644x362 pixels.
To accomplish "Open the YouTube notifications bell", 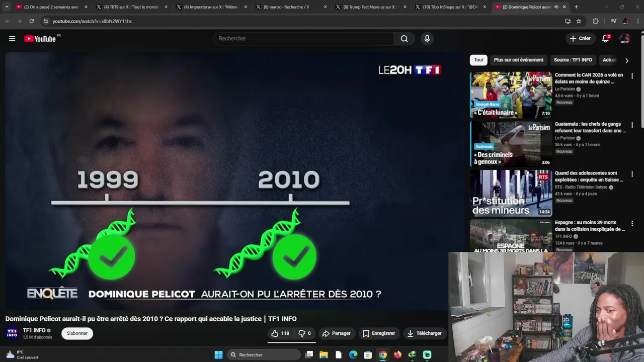I will (x=606, y=39).
